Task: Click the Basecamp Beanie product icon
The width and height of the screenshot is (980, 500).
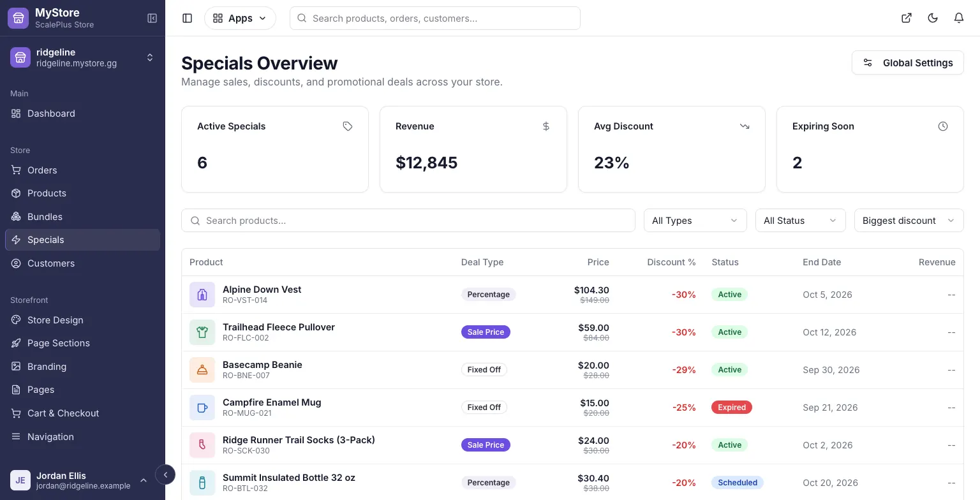Action: pyautogui.click(x=202, y=370)
